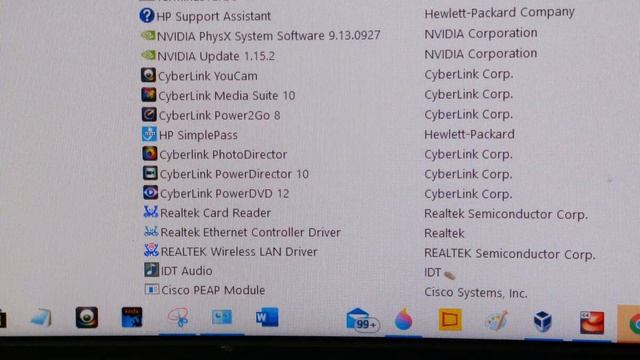Select the HP Support Assistant program name
This screenshot has width=640, height=360.
click(213, 16)
